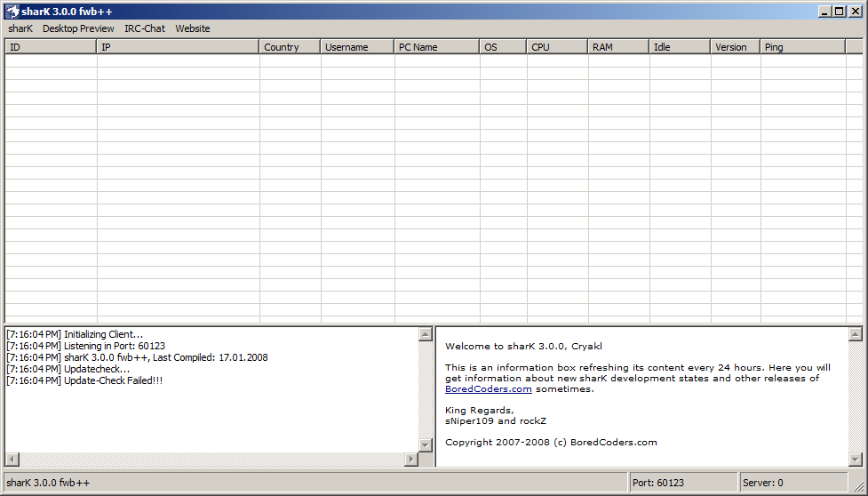Screen dimensions: 868x496
Task: Open the BoredCoders.com link
Action: coord(488,388)
